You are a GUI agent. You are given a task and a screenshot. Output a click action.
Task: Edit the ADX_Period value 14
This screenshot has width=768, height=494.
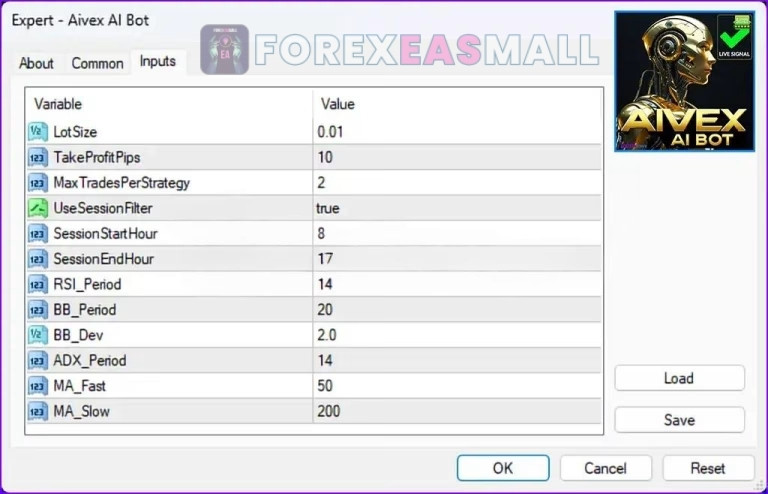coord(457,361)
